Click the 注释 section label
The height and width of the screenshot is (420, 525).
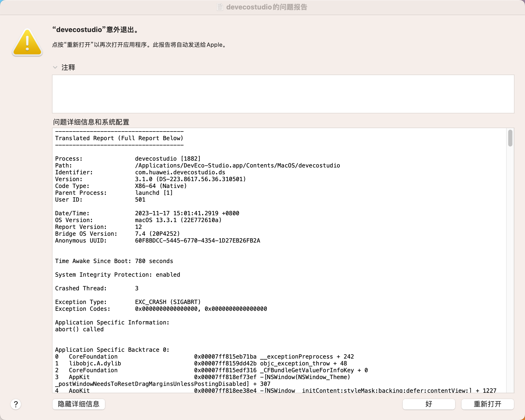pyautogui.click(x=68, y=67)
